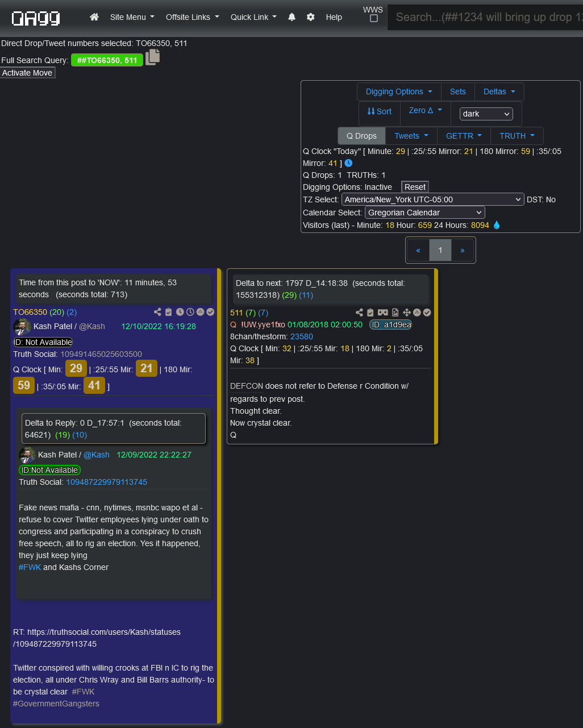583x728 pixels.
Task: Click move arrows icon on drop 511
Action: 406,313
